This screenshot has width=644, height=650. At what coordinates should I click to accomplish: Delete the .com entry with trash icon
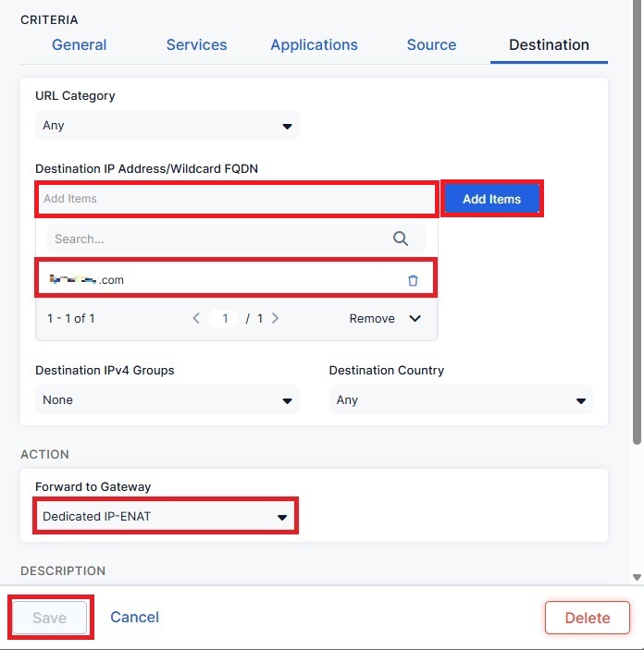[x=413, y=280]
